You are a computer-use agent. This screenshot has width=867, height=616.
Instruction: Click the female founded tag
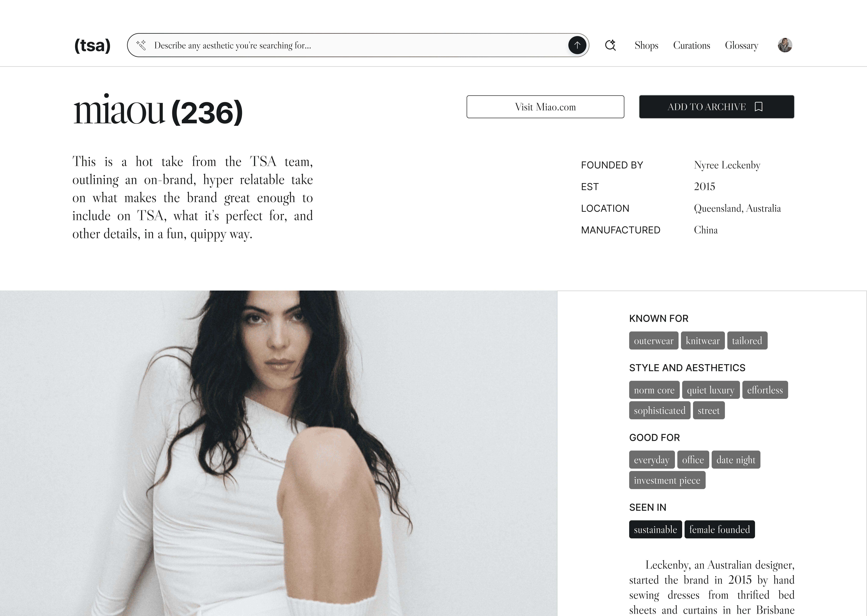[x=719, y=530]
